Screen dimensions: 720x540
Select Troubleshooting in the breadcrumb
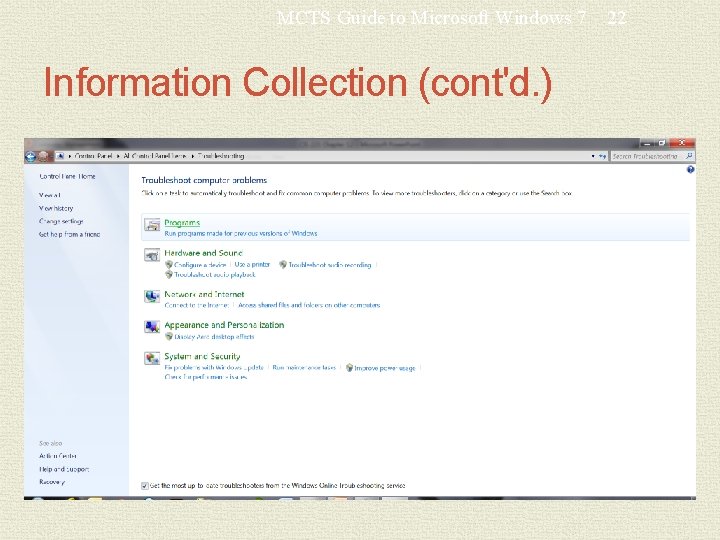(x=221, y=156)
